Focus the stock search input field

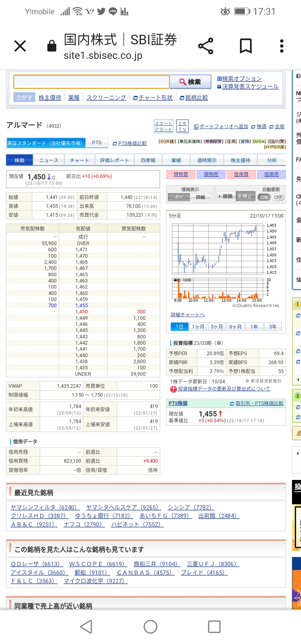(x=91, y=82)
